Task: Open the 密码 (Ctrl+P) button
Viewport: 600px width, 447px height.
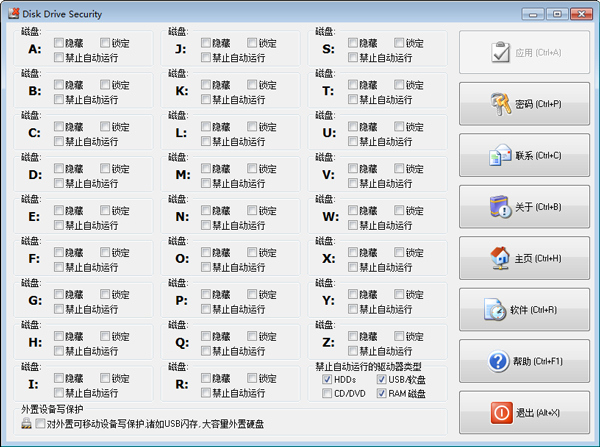Action: (x=524, y=104)
